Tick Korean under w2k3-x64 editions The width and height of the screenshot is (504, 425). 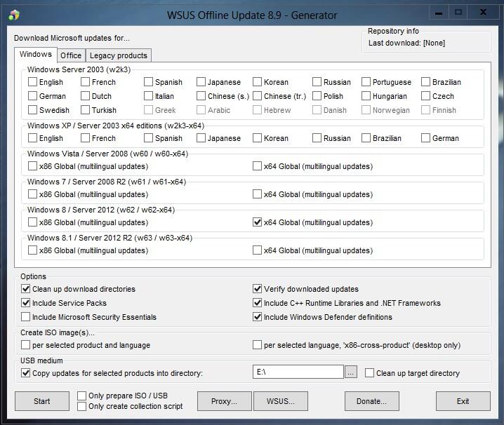[x=257, y=138]
